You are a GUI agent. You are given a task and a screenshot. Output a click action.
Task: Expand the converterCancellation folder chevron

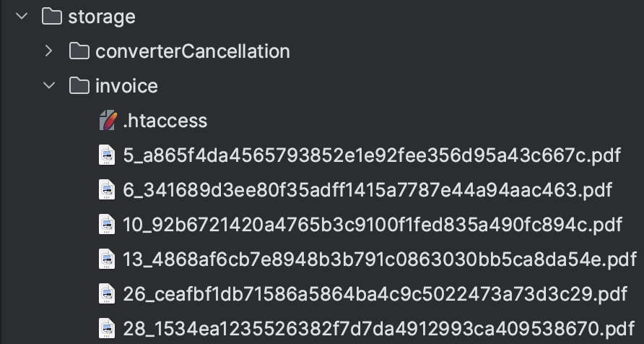[x=49, y=51]
